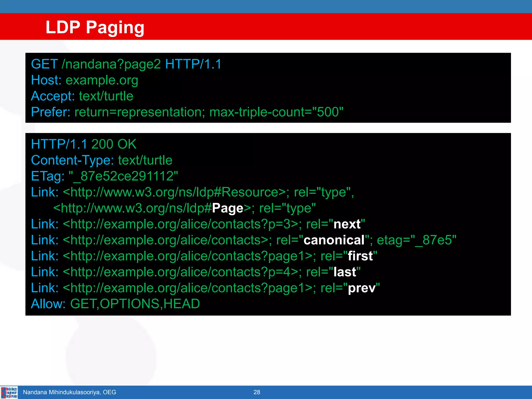Open the ldp#Resource link URL
The image size is (532, 399).
point(175,192)
